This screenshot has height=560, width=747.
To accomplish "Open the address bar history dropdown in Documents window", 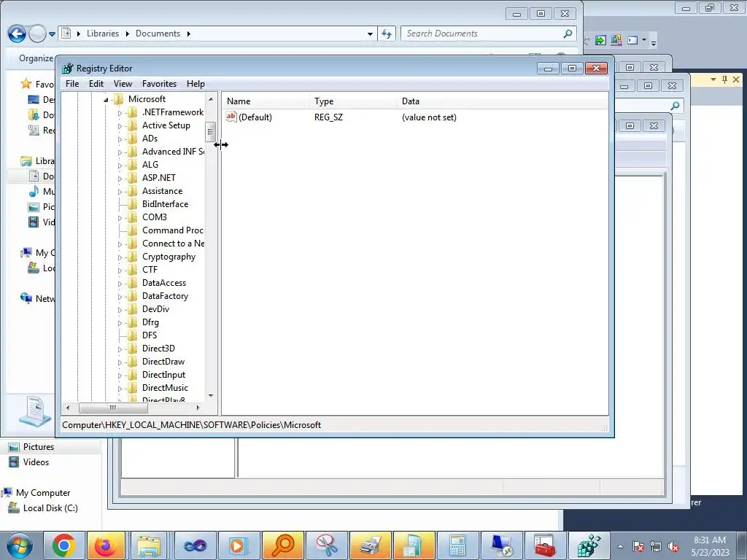I will 370,34.
